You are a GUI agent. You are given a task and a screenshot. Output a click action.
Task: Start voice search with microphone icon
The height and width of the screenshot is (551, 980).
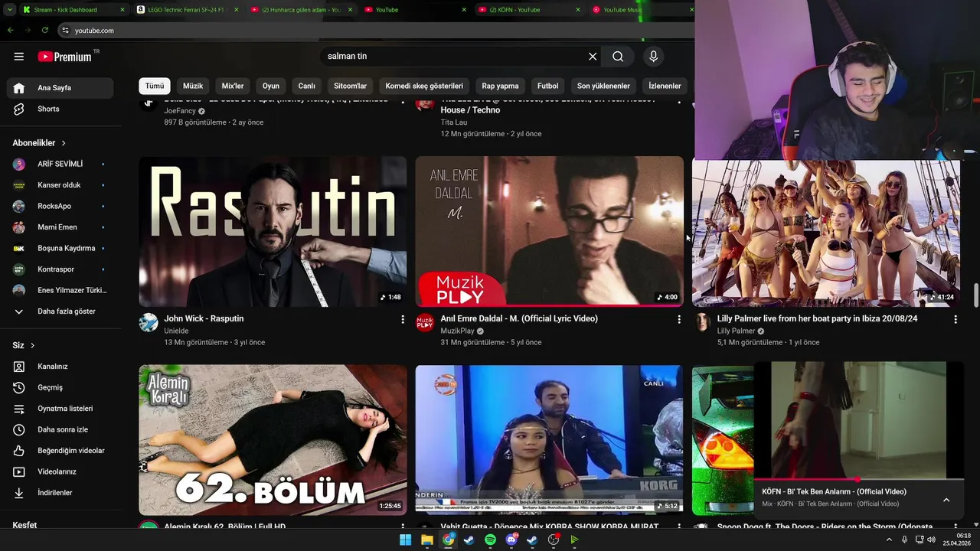pyautogui.click(x=653, y=57)
